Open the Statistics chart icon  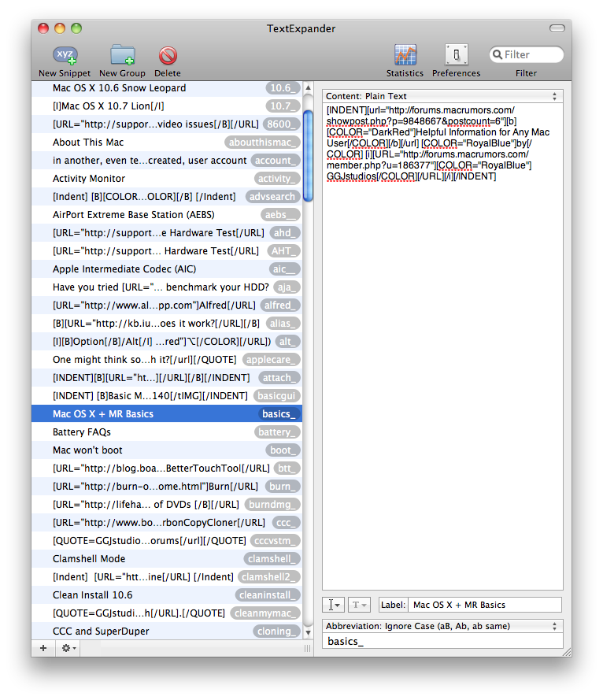coord(405,55)
